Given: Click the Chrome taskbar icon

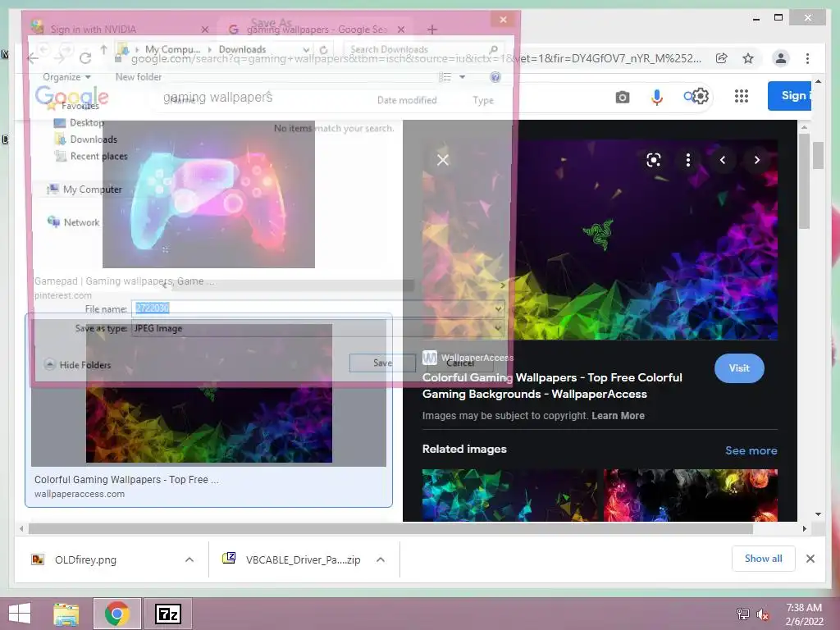Looking at the screenshot, I should [117, 614].
